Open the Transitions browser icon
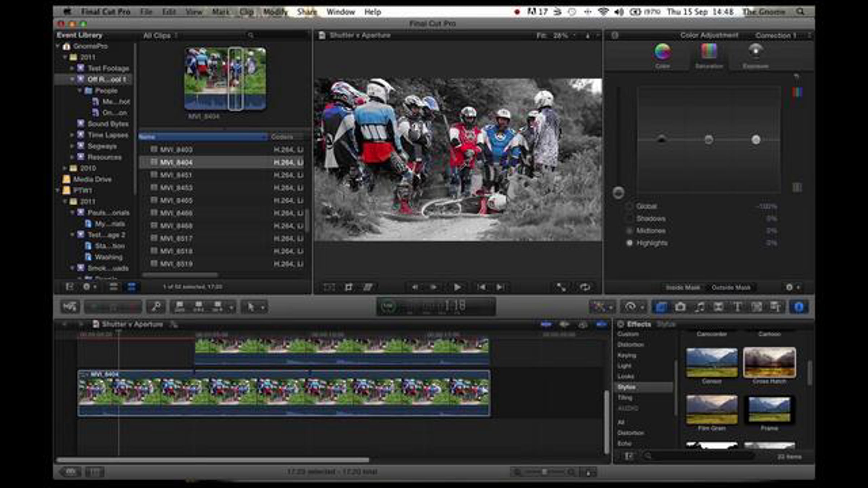This screenshot has height=488, width=868. (718, 307)
